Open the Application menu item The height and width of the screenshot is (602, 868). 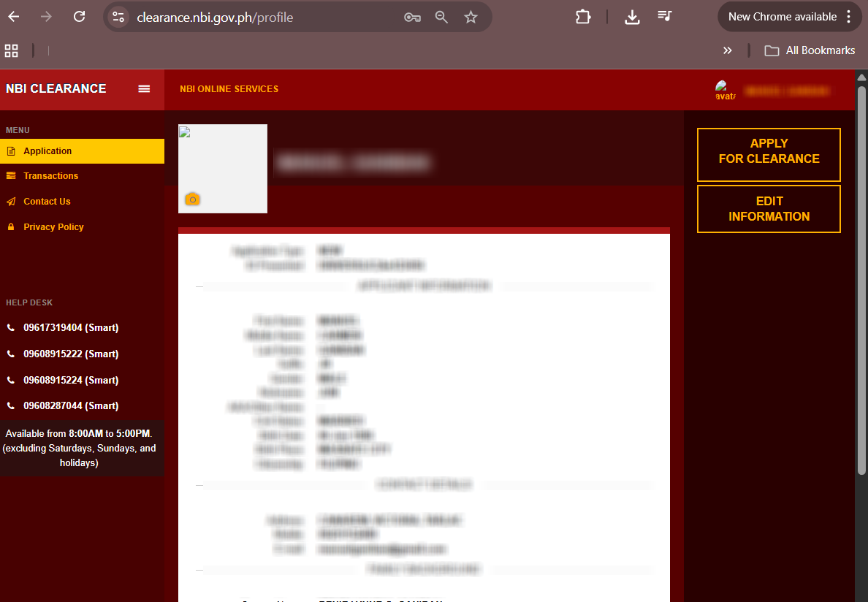(x=47, y=151)
